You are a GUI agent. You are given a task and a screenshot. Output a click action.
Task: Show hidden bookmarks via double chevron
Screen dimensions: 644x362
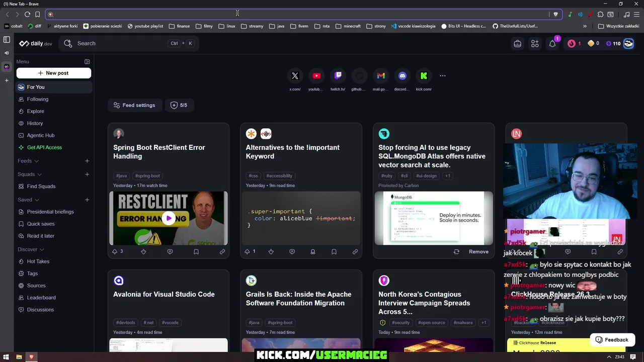(585, 26)
